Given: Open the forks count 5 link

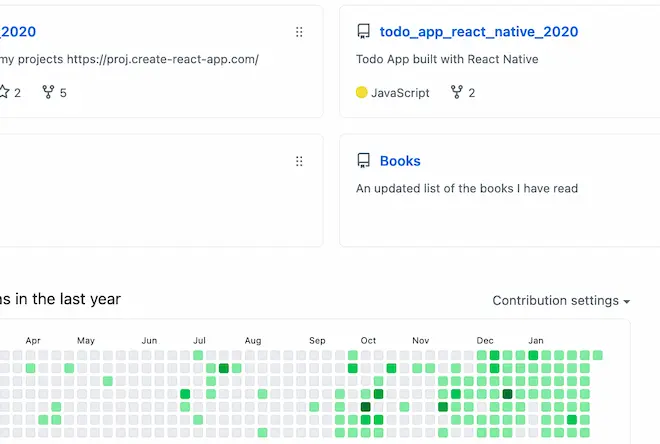Looking at the screenshot, I should (54, 93).
